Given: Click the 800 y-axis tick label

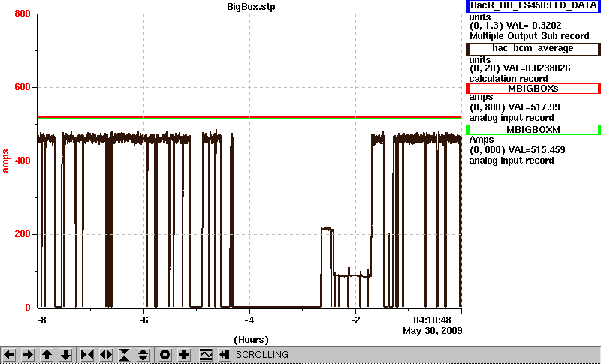Looking at the screenshot, I should [23, 14].
